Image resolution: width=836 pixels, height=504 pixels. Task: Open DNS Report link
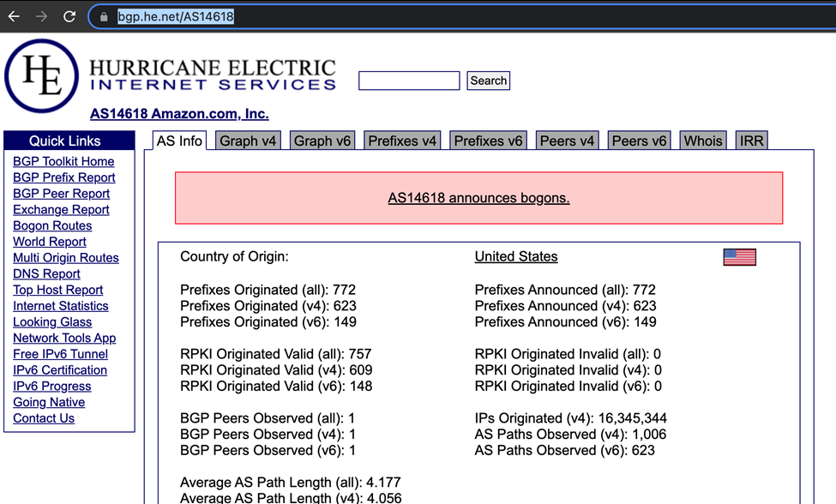coord(46,273)
